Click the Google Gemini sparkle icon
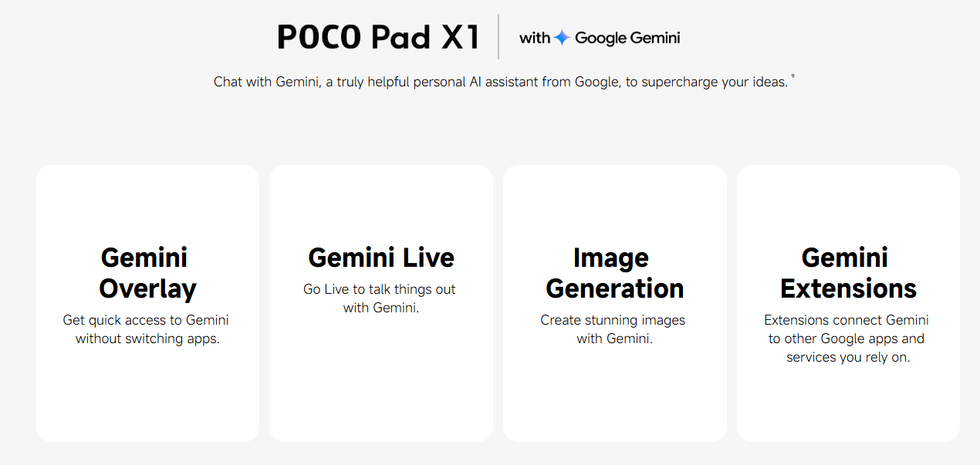Screen dimensions: 980x465 click(562, 38)
